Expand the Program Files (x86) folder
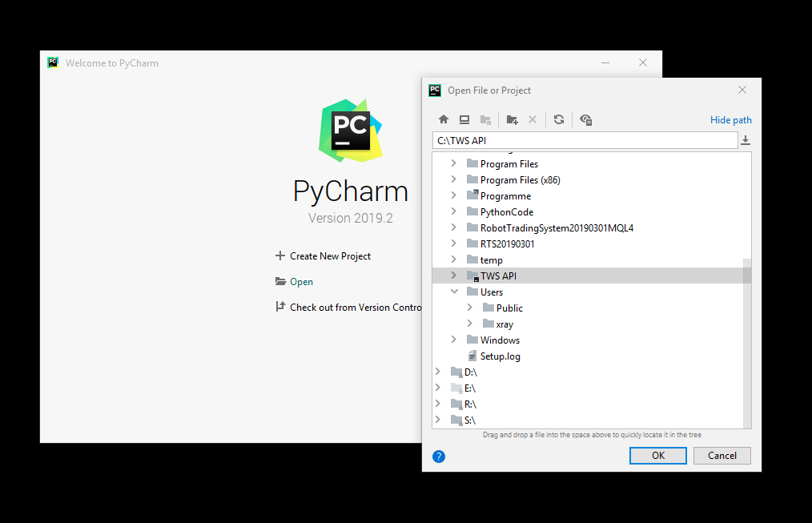 pyautogui.click(x=453, y=179)
